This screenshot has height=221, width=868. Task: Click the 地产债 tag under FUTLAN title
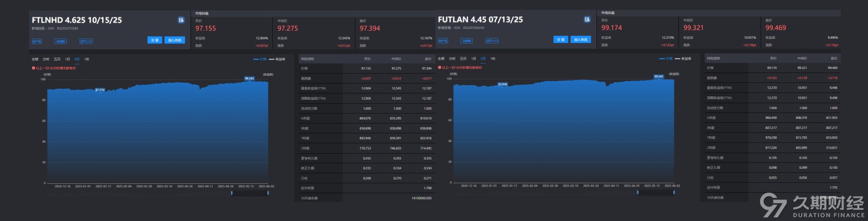442,41
